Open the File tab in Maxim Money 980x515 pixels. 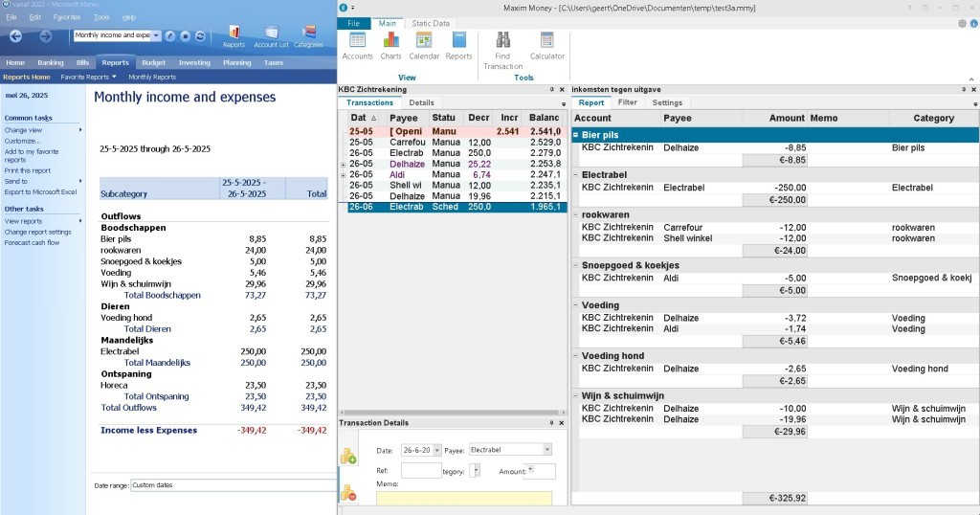coord(354,23)
